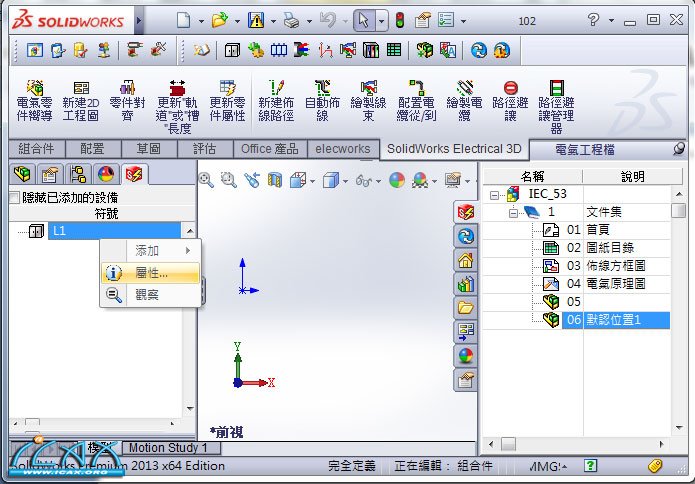Viewport: 695px width, 484px height.
Task: Click 更新零件屬性 command
Action: click(x=227, y=101)
